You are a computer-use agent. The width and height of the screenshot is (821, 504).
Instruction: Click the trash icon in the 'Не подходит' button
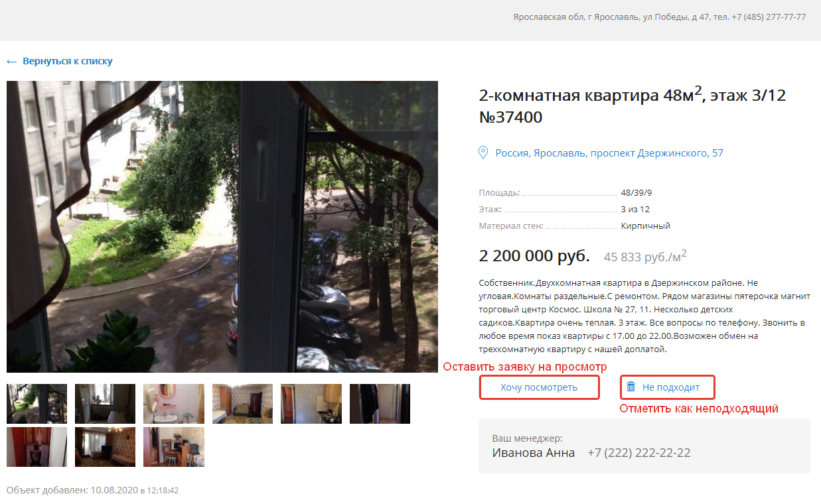click(x=631, y=387)
